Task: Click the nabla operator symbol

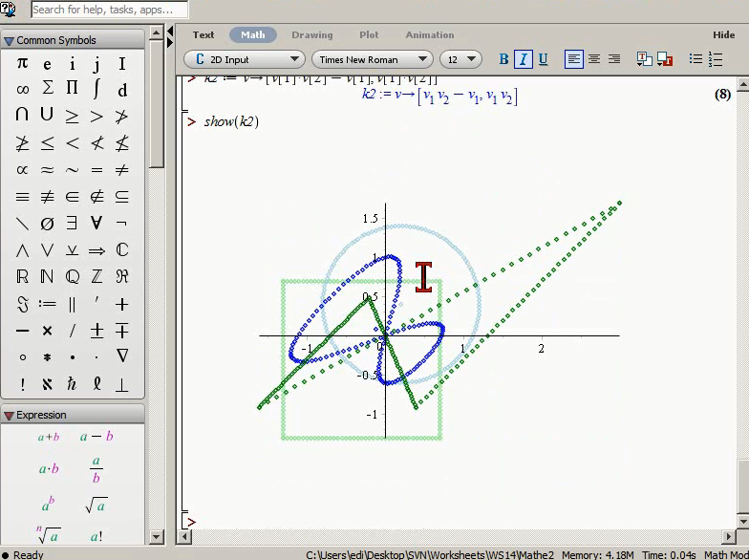Action: (122, 355)
